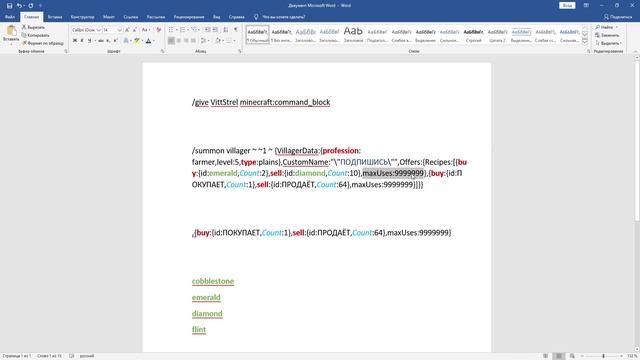The image size is (640, 360).
Task: Cut selection with Вырезать scissors
Action: 33,27
